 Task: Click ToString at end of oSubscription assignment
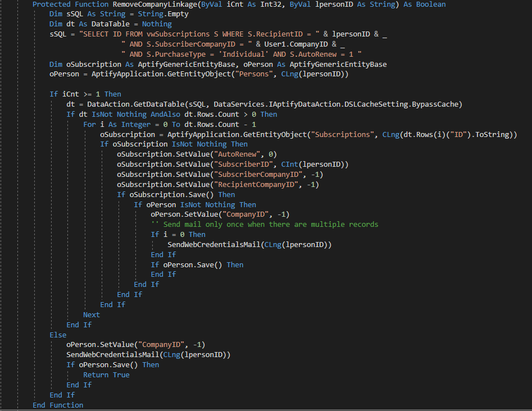pyautogui.click(x=492, y=135)
